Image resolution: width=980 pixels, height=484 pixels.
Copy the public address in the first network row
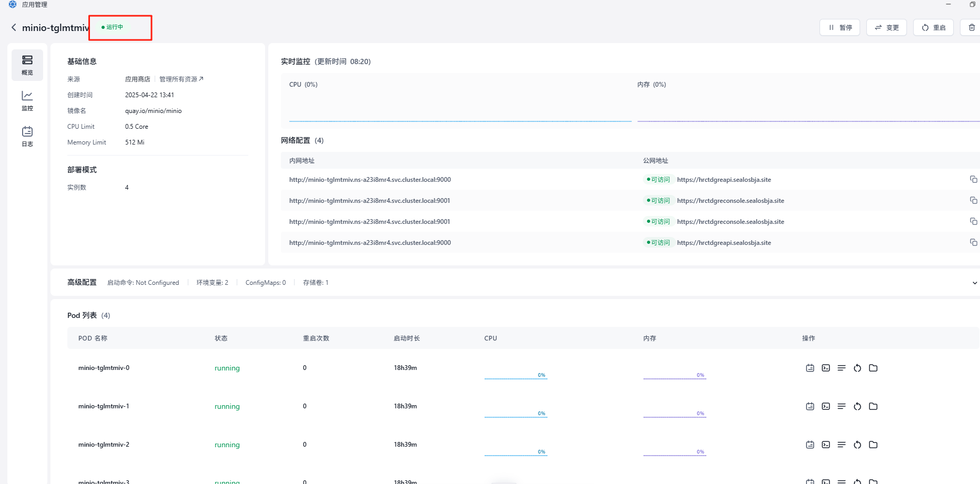(974, 179)
